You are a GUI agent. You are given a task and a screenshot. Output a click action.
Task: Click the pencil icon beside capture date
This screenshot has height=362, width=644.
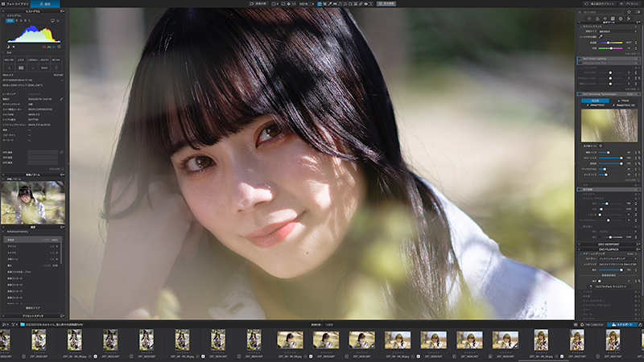[61, 99]
